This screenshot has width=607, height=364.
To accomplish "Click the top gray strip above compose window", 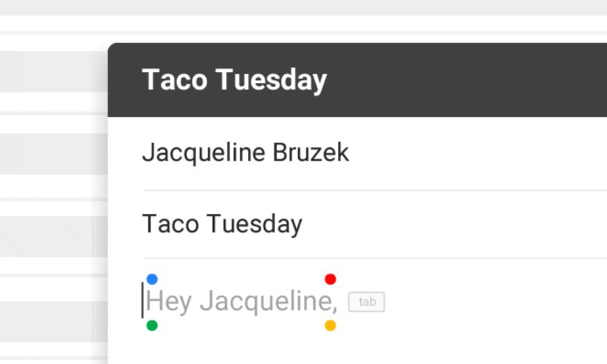I will coord(303,7).
